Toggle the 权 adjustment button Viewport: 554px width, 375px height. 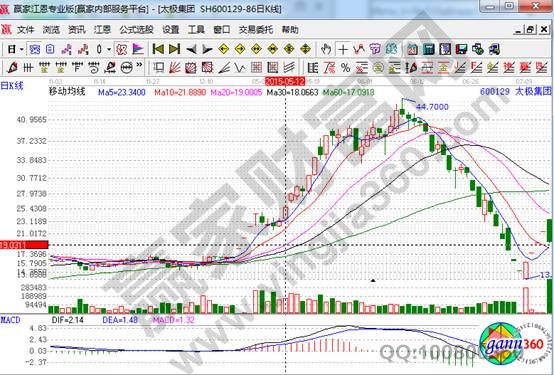(x=122, y=49)
